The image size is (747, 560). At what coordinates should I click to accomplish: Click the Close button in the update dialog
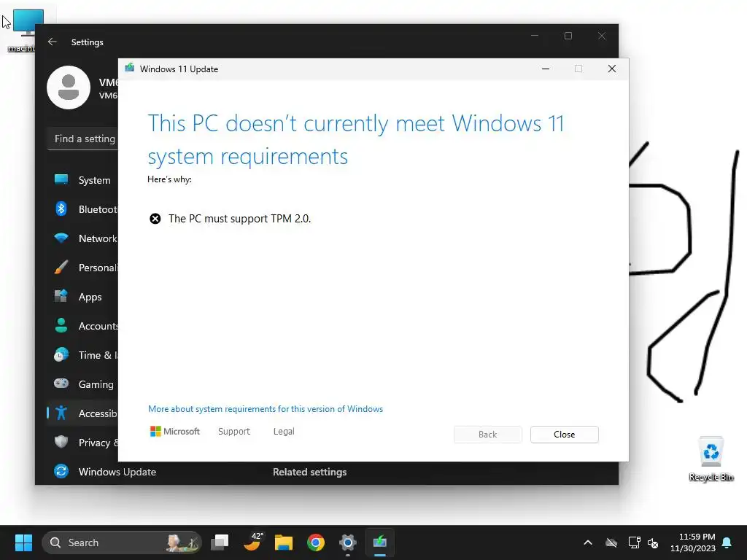point(565,435)
